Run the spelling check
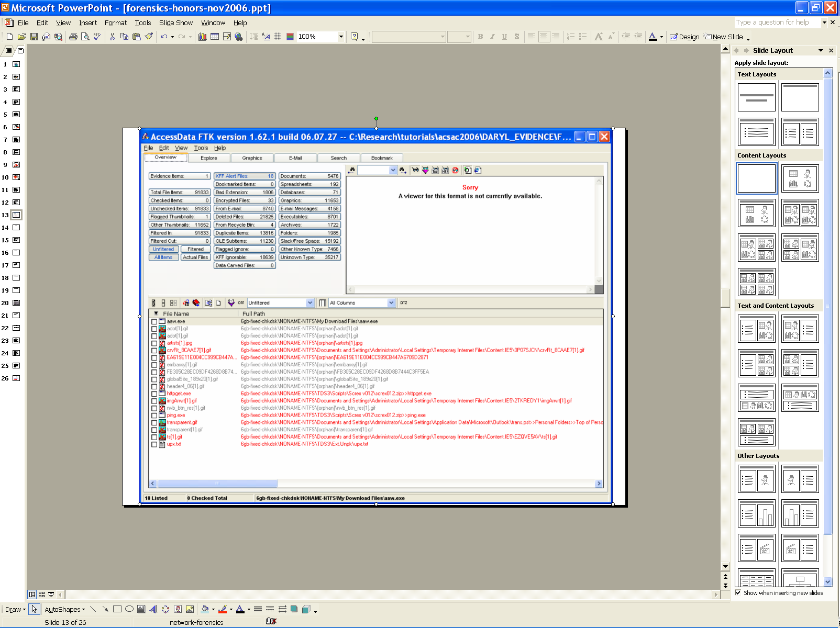 point(97,37)
